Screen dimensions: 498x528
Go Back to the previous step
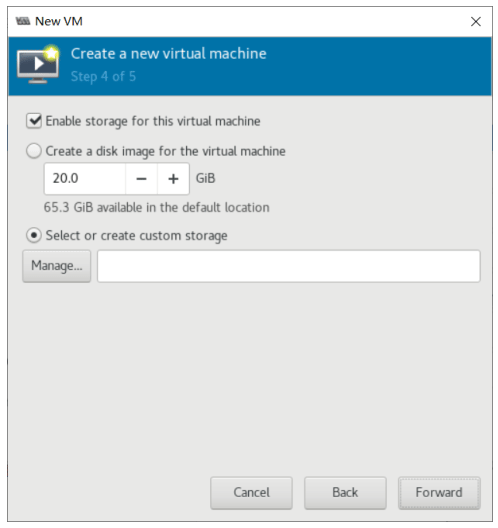coord(345,493)
